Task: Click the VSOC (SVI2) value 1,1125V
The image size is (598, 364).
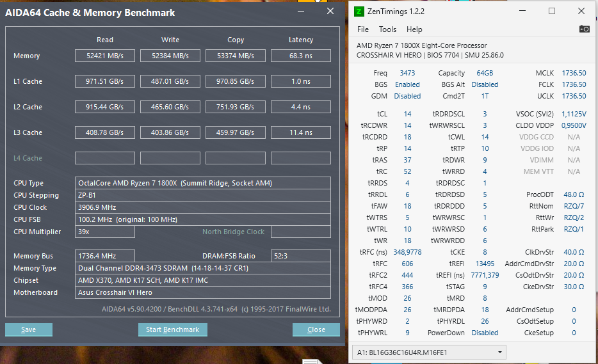Action: pos(574,114)
